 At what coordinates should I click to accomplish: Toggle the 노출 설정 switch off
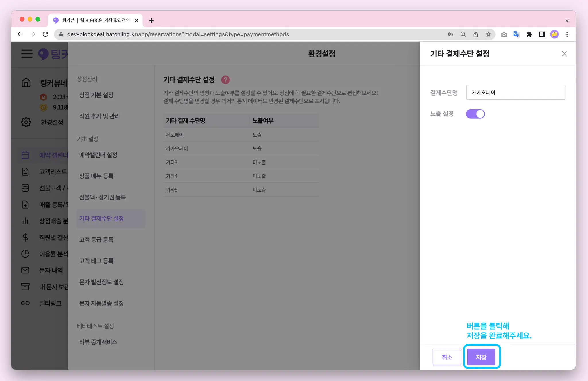[475, 114]
